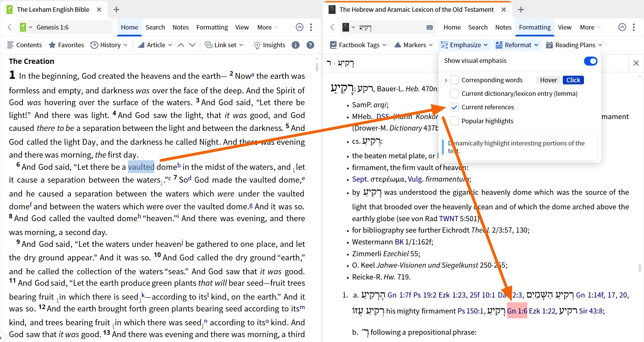Click the Lexham Bible resource icon
644x342 pixels.
(x=23, y=27)
